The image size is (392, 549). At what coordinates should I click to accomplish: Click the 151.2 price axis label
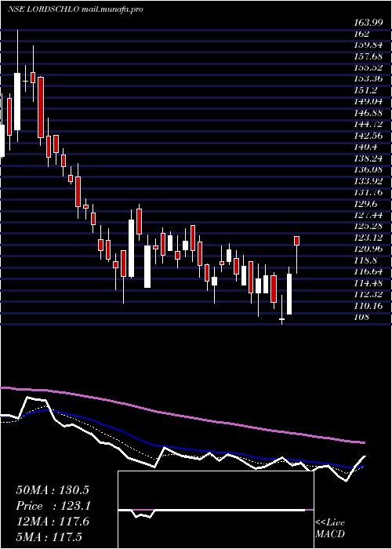click(365, 90)
